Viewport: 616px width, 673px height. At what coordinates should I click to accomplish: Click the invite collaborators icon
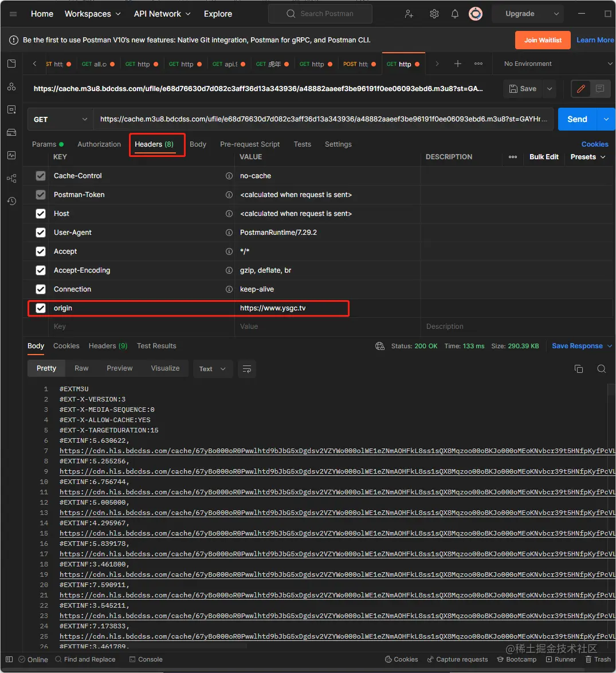click(x=409, y=14)
